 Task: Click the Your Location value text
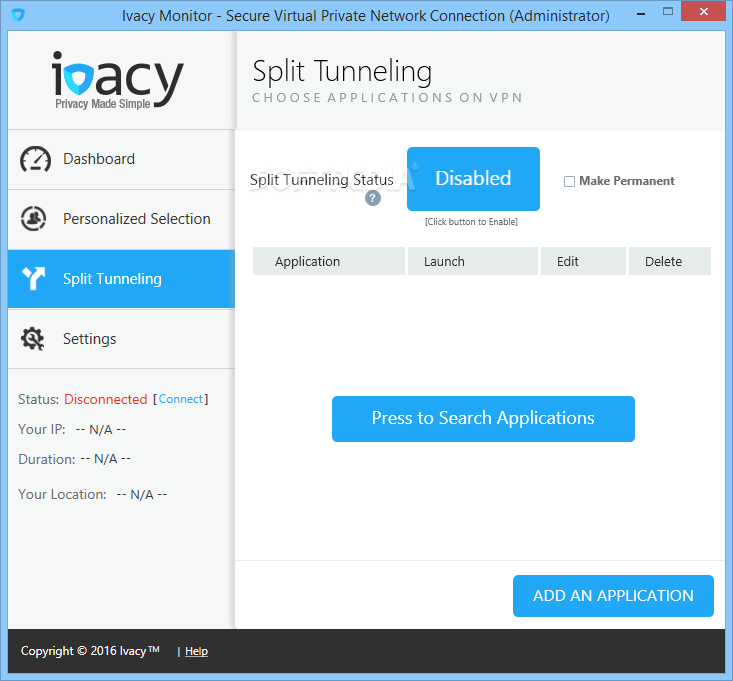[142, 495]
